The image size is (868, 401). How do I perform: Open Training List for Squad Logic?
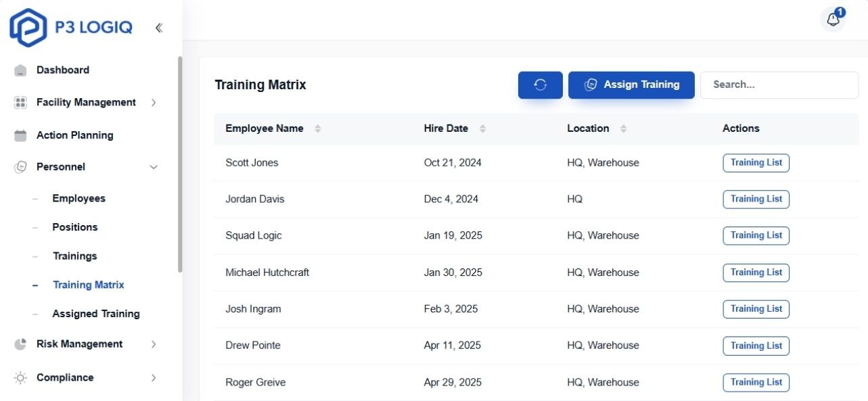coord(756,236)
